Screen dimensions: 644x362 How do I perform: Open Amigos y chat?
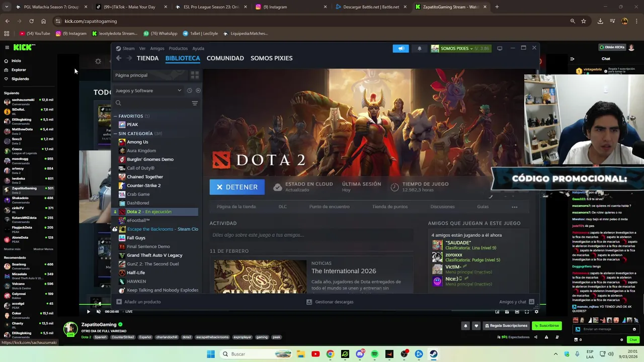[x=516, y=302]
